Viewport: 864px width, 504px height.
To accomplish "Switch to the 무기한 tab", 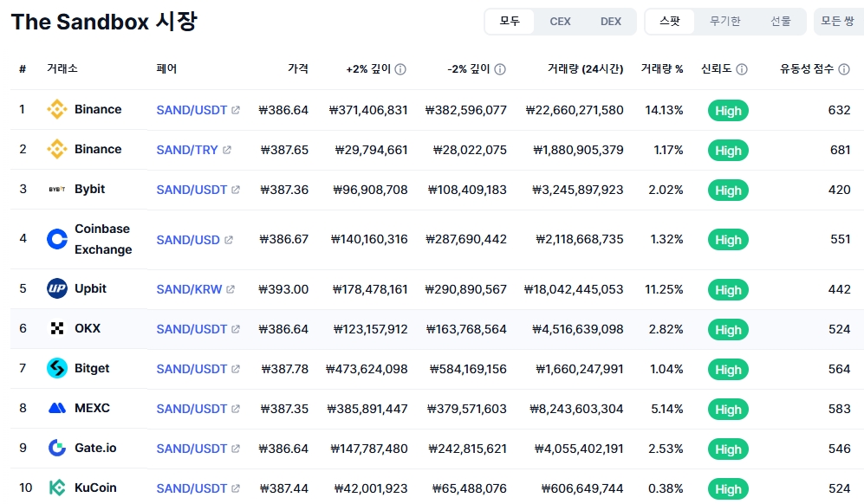I will pyautogui.click(x=725, y=22).
